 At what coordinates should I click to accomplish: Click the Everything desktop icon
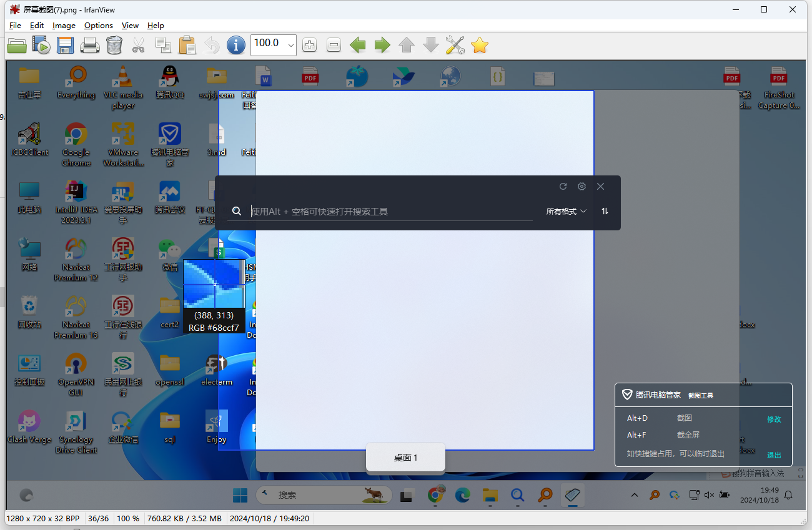(76, 82)
